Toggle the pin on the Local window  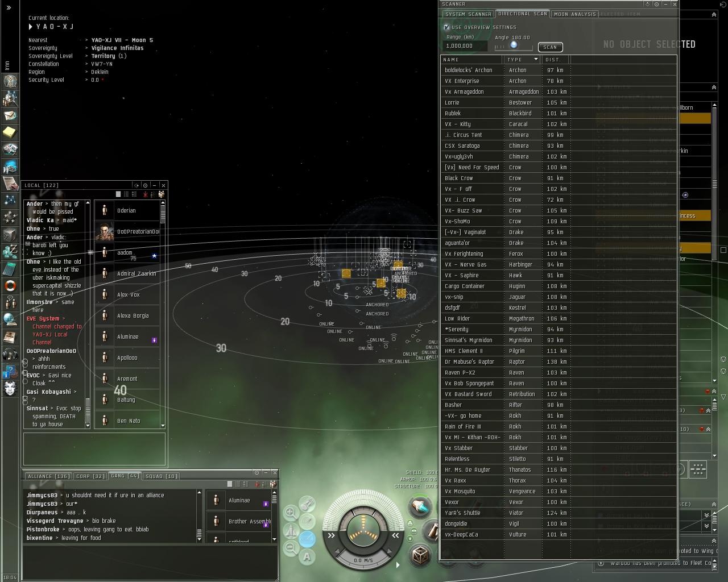[145, 185]
